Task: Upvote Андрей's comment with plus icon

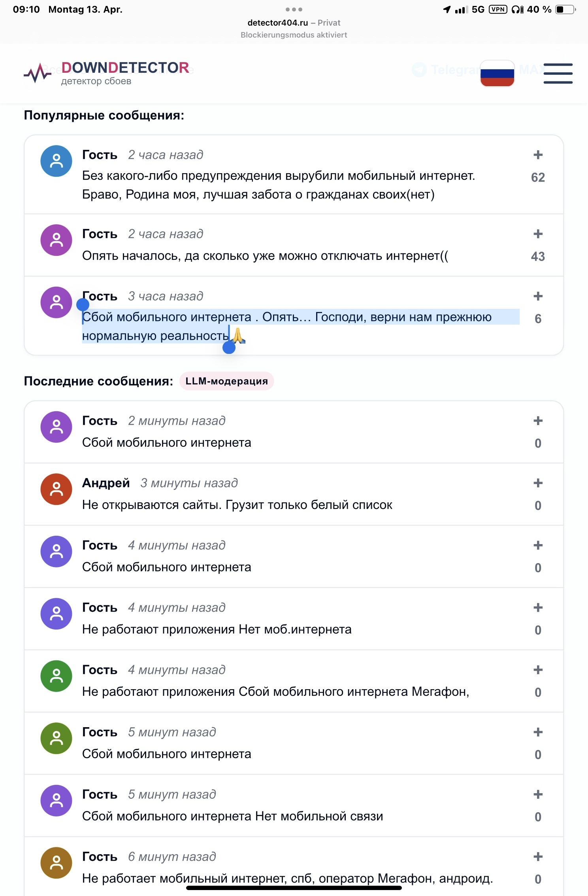Action: (x=538, y=483)
